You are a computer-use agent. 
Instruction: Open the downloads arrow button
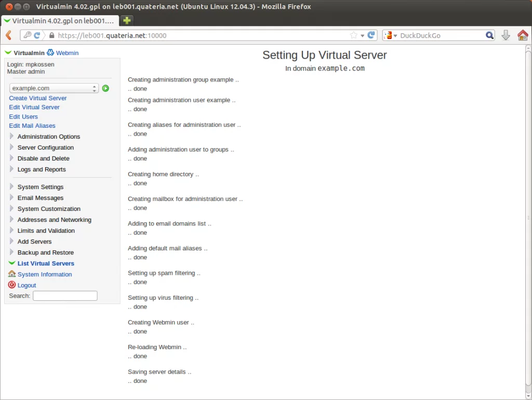pyautogui.click(x=506, y=35)
